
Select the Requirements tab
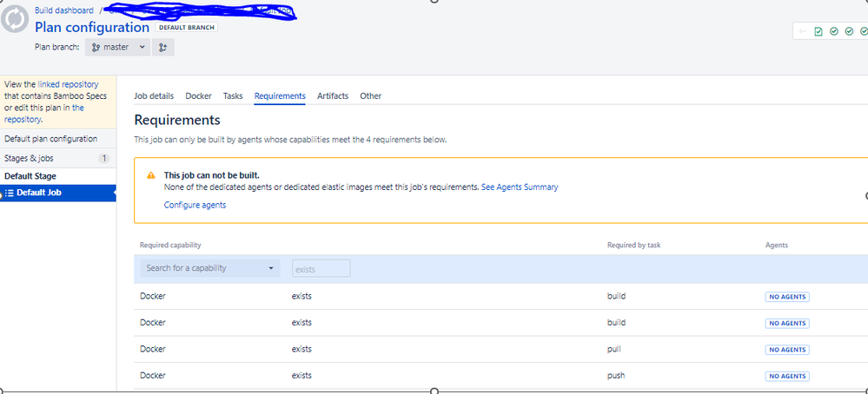(280, 96)
